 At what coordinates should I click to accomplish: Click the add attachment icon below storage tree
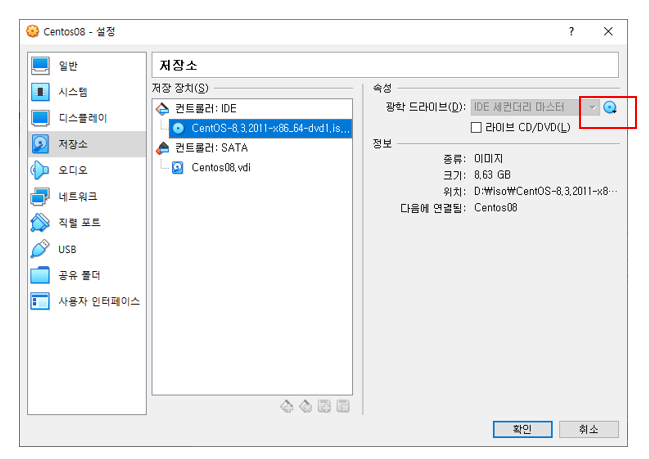coord(324,406)
